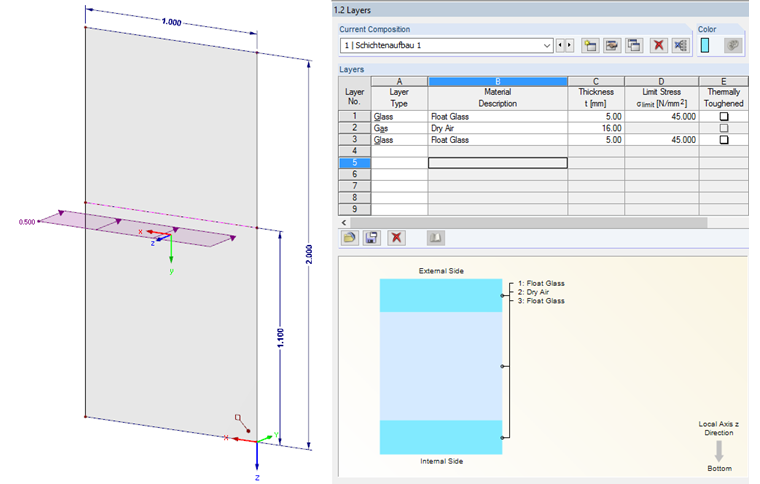This screenshot has height=484, width=760.
Task: Click the rename composition icon
Action: point(612,46)
